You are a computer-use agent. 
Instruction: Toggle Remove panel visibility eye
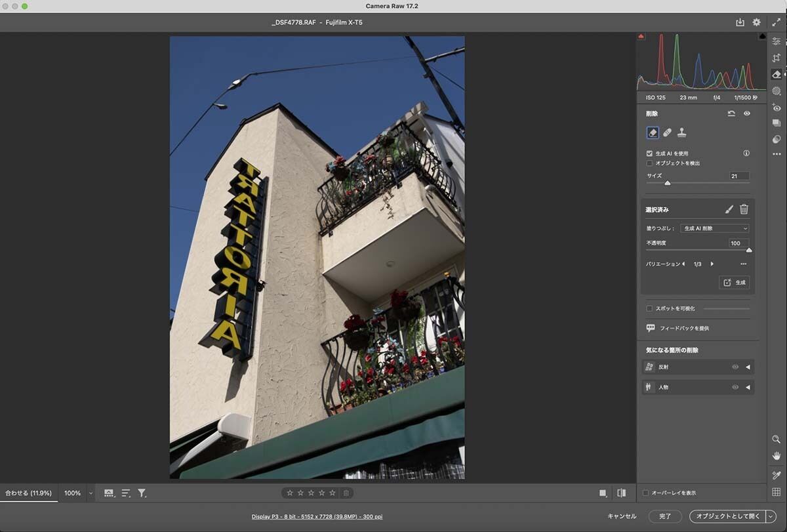click(x=746, y=113)
